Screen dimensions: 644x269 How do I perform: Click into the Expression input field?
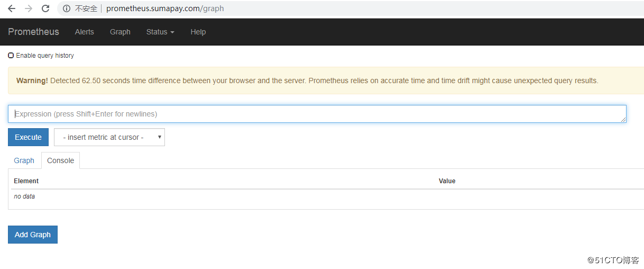(317, 114)
